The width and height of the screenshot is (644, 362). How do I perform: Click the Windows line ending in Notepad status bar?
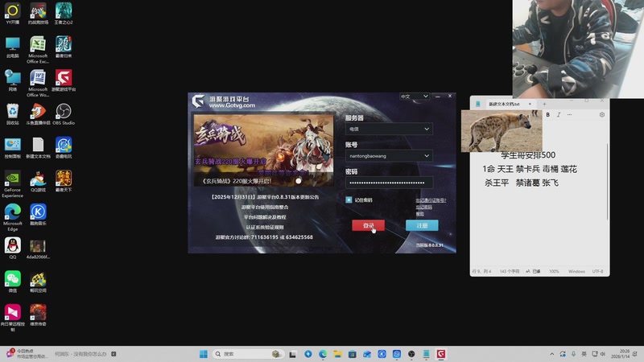[x=576, y=271]
